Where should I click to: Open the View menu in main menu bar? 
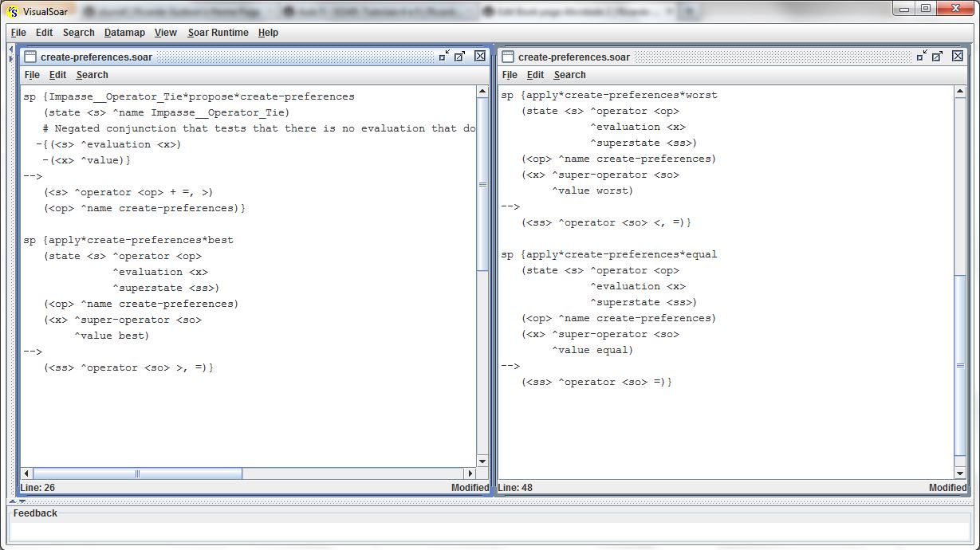pyautogui.click(x=166, y=33)
